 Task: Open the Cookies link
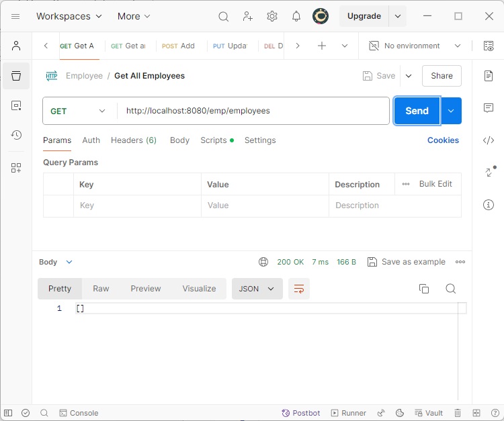[443, 140]
